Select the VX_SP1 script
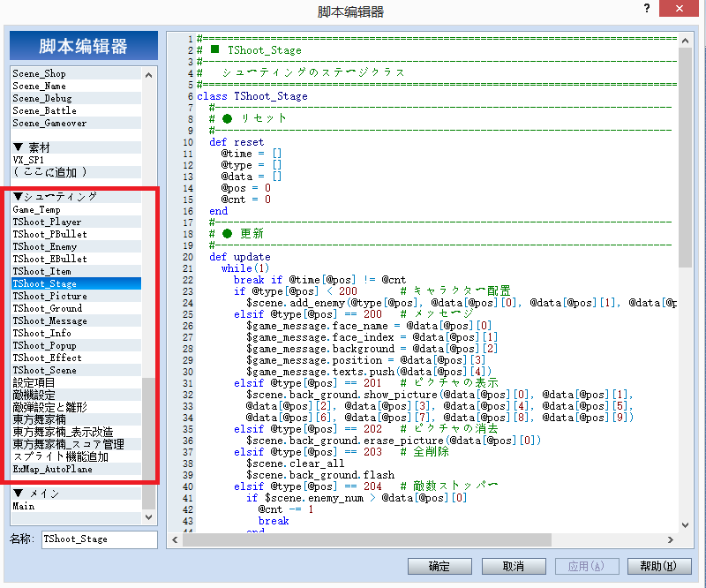Screen dimensions: 706x588 point(76,160)
